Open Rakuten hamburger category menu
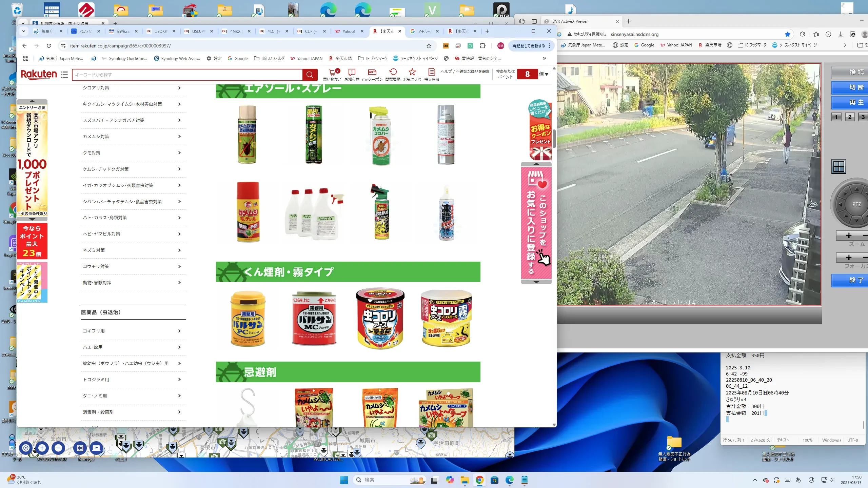This screenshot has width=868, height=488. click(64, 75)
